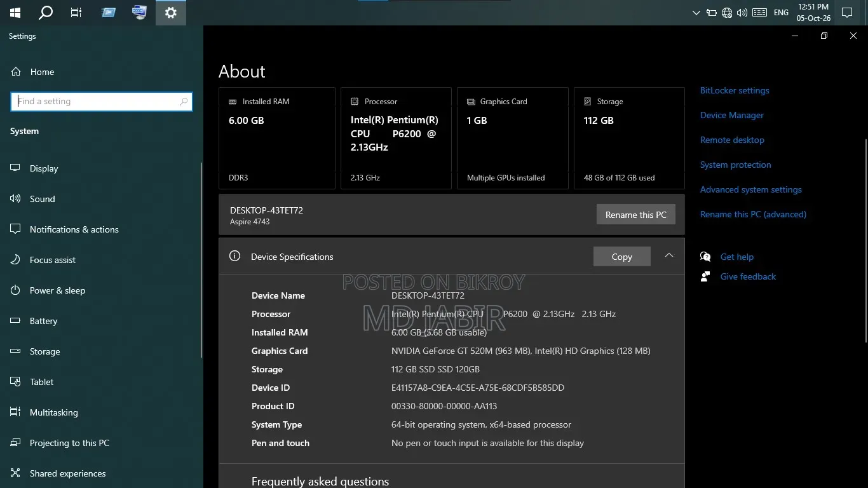Open Rename this PC (advanced) link

pos(753,214)
